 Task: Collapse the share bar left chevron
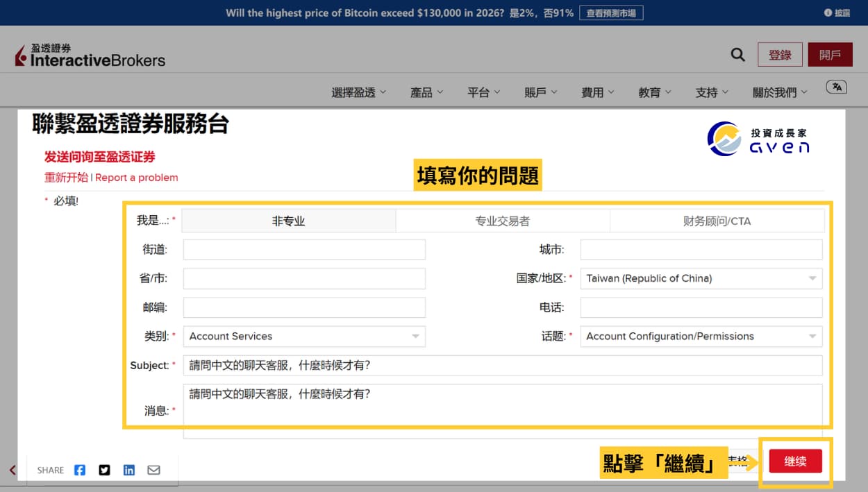point(12,470)
